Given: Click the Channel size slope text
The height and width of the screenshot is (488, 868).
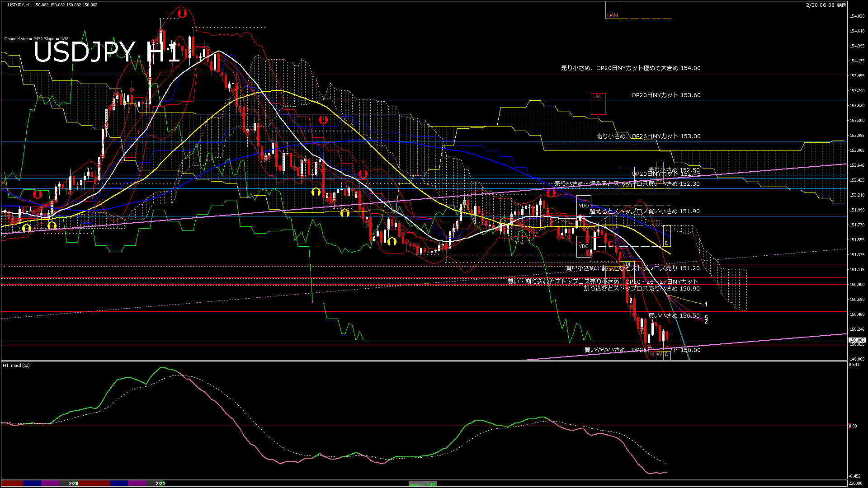Looking at the screenshot, I should tap(36, 39).
